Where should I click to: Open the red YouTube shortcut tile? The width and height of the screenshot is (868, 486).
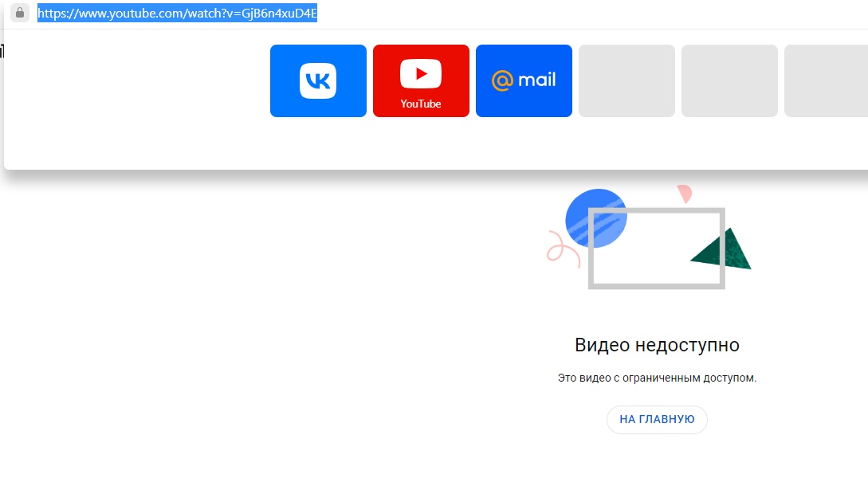pos(421,80)
